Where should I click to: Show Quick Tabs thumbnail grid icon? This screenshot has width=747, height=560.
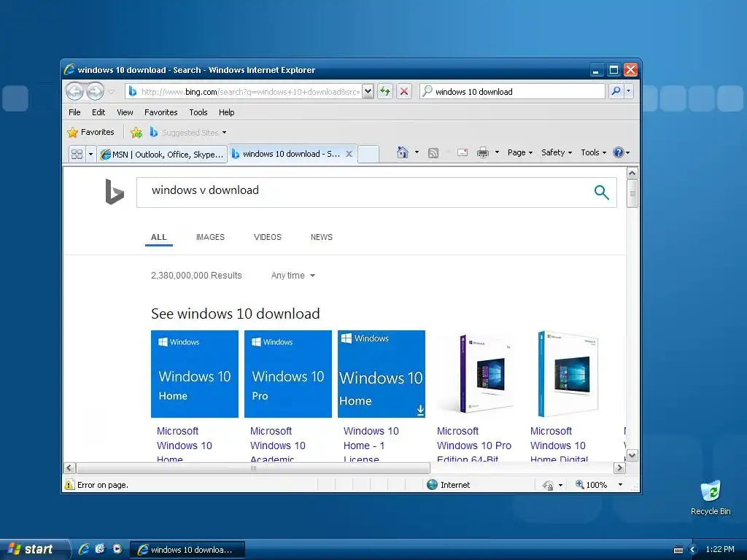(77, 154)
